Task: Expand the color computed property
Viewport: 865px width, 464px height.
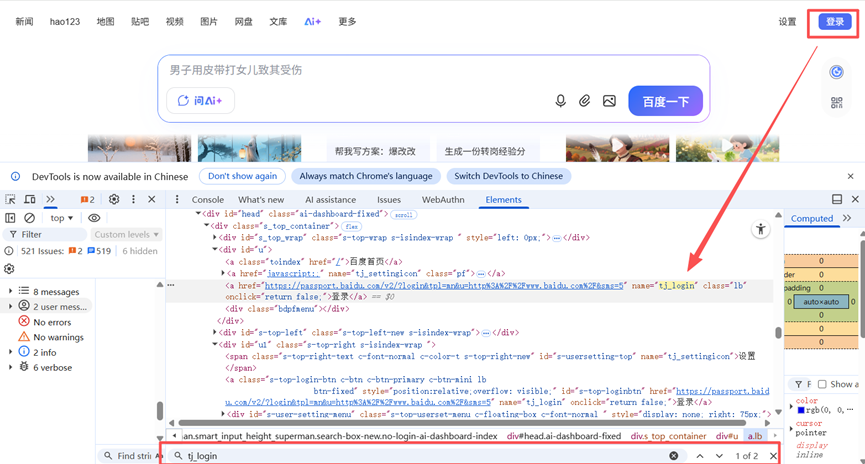Action: point(792,407)
